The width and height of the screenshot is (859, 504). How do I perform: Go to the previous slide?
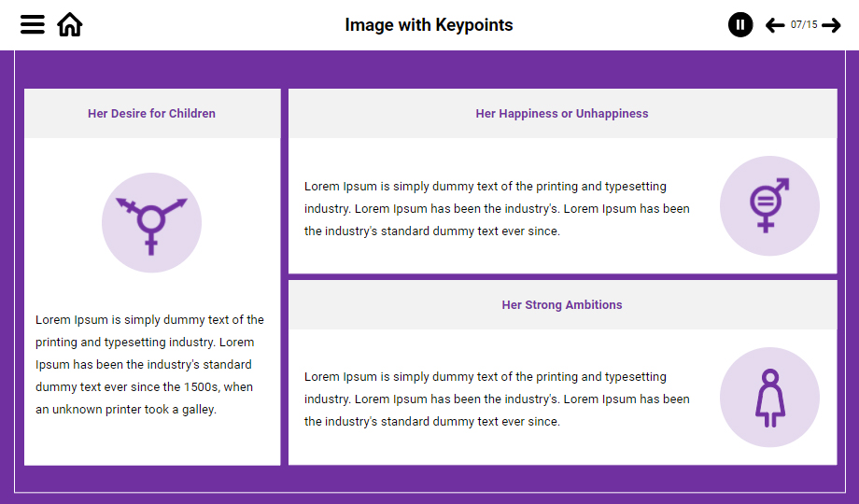tap(775, 25)
